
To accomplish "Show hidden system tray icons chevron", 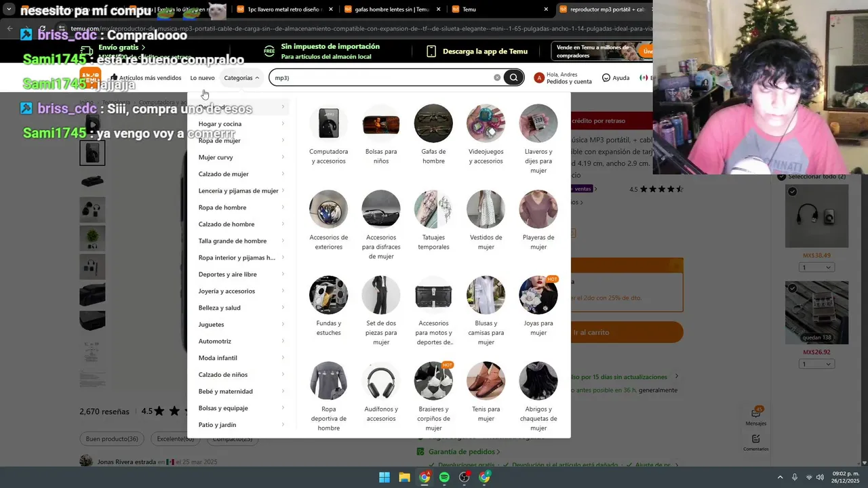I will coord(780,477).
